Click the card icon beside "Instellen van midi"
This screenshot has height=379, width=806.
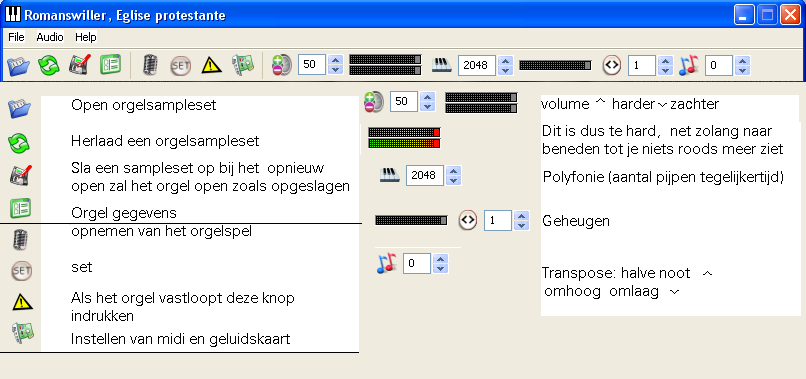coord(23,333)
